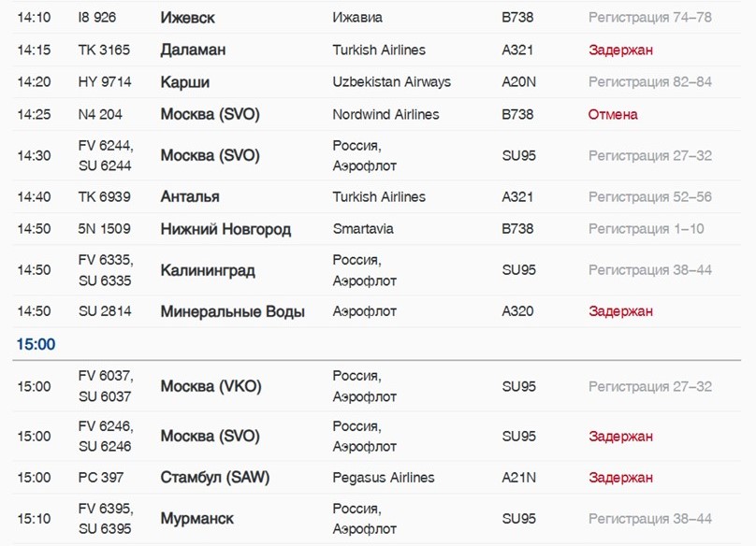This screenshot has height=546, width=756.
Task: Click the Карши destination name
Action: pyautogui.click(x=184, y=82)
